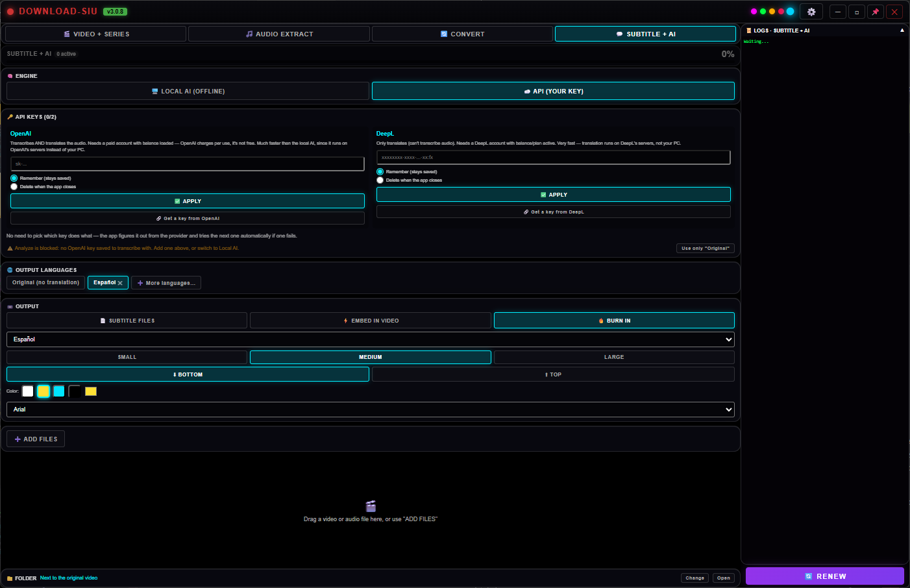Image resolution: width=910 pixels, height=588 pixels.
Task: Choose Embed in Video output mode
Action: point(371,321)
